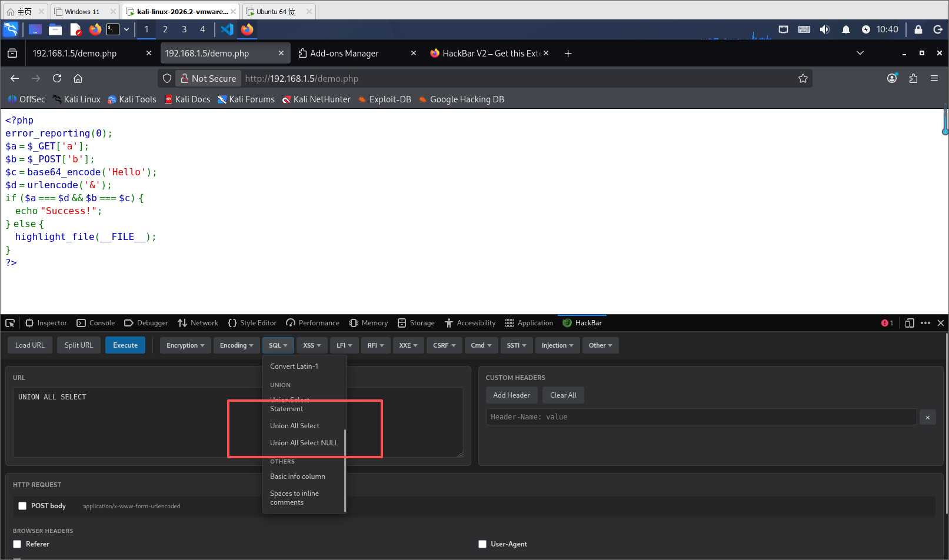Open the SSTI dropdown

pos(517,345)
